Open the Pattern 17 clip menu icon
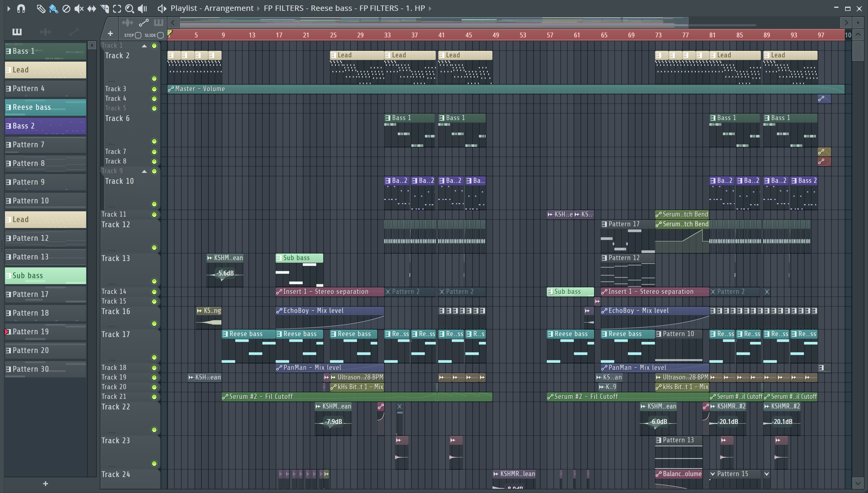The height and width of the screenshot is (493, 868). [604, 224]
